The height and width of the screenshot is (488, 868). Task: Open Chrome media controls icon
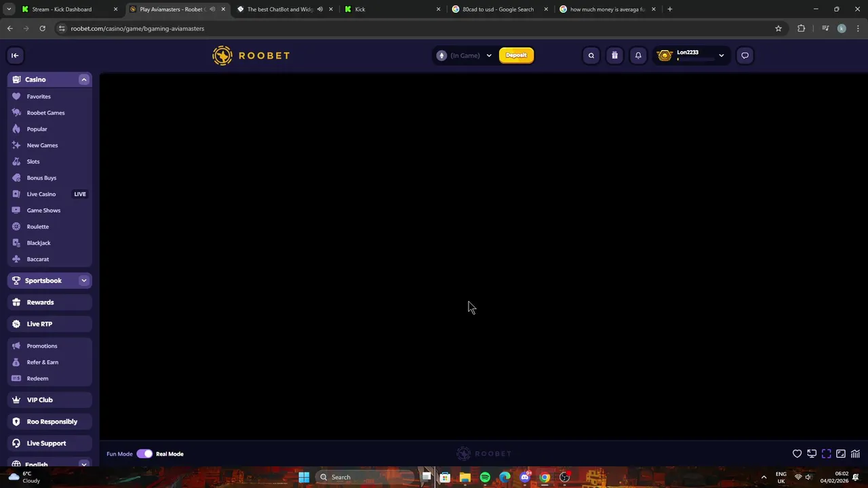825,28
